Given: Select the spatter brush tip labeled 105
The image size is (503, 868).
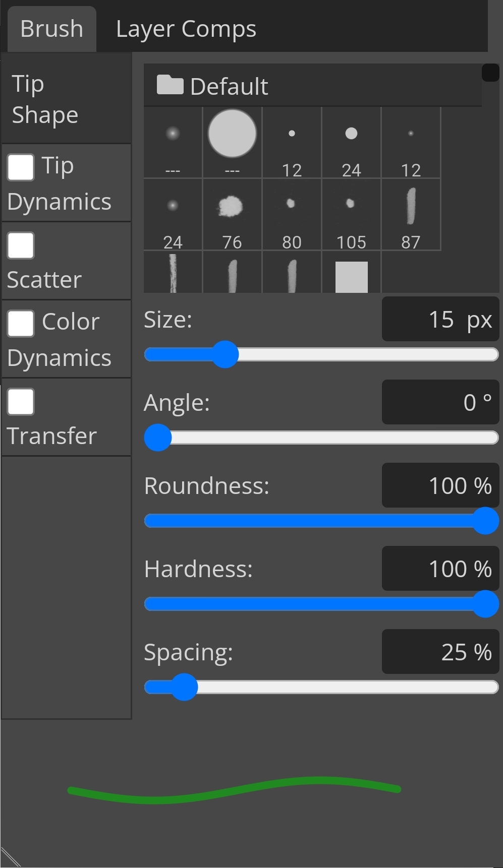Looking at the screenshot, I should [x=351, y=206].
